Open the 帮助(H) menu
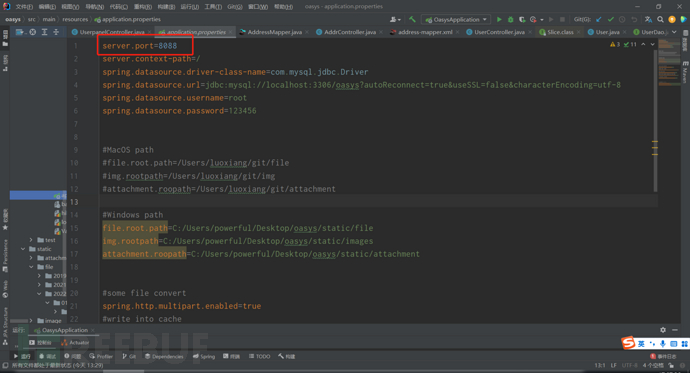 [x=283, y=7]
